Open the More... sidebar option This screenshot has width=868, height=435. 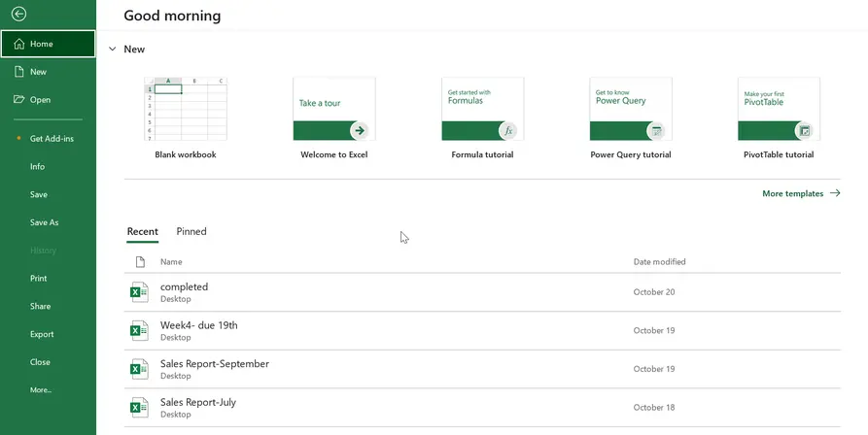pyautogui.click(x=41, y=389)
